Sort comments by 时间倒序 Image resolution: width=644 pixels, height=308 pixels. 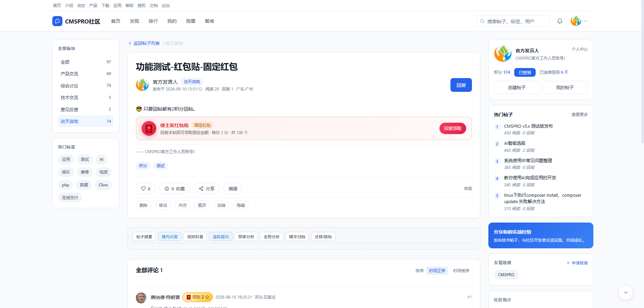[x=461, y=271]
